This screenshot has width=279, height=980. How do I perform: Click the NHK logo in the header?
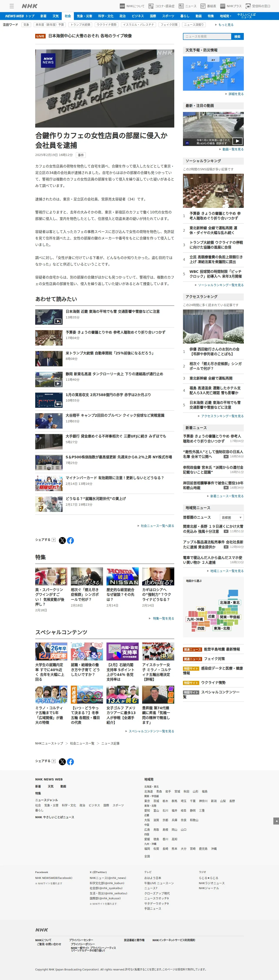coord(29,6)
